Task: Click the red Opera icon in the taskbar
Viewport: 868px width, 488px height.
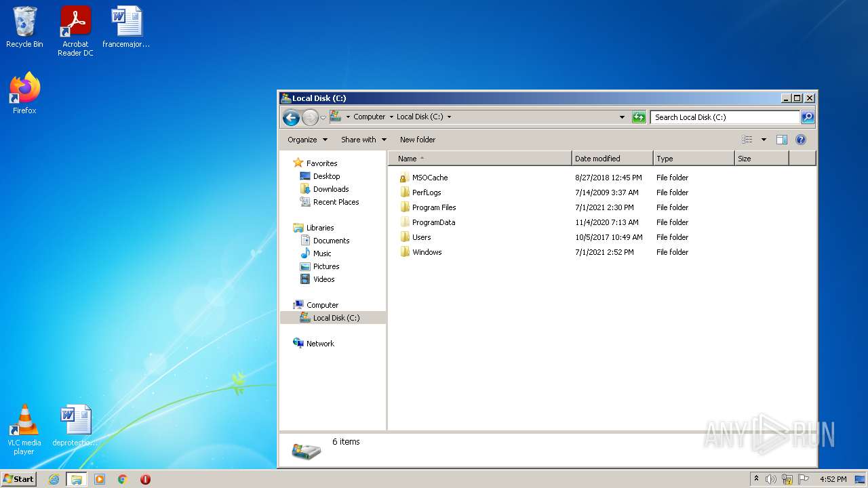Action: 145,479
